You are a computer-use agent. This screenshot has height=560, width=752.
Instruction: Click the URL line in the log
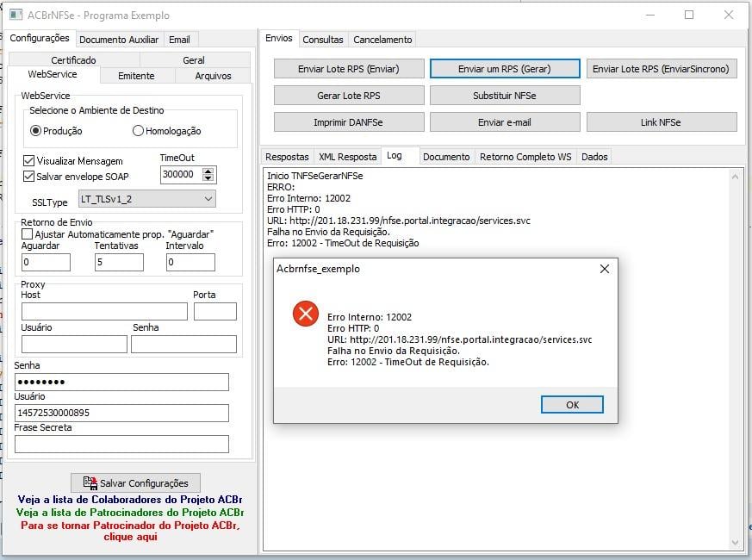tap(399, 221)
